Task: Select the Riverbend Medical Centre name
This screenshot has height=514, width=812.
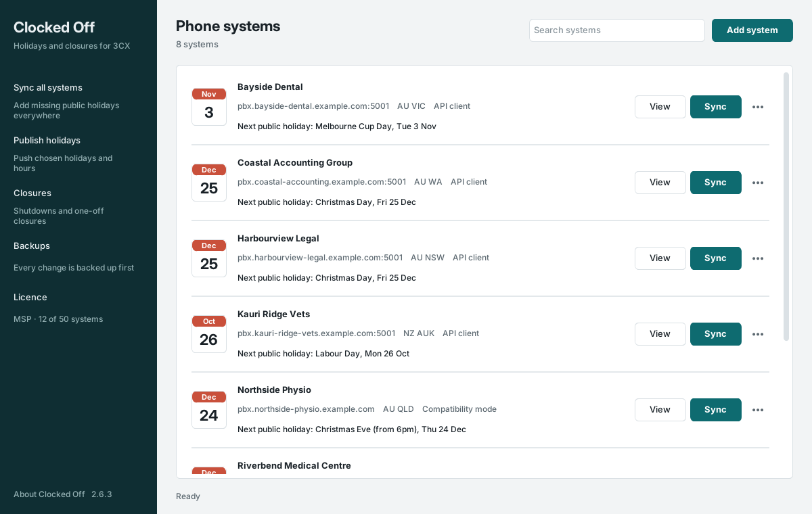Action: [x=294, y=466]
